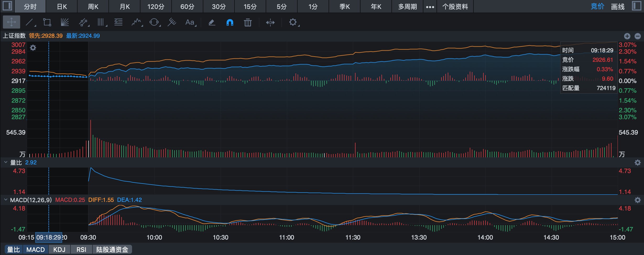Click the MACD(12,26,9) parameter label
Viewport: 644px width, 255px height.
tap(31, 200)
